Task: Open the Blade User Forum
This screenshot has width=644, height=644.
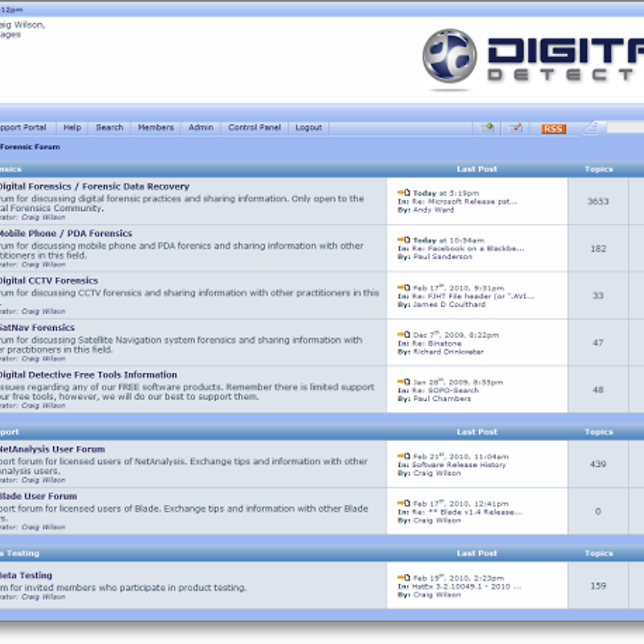Action: click(39, 497)
